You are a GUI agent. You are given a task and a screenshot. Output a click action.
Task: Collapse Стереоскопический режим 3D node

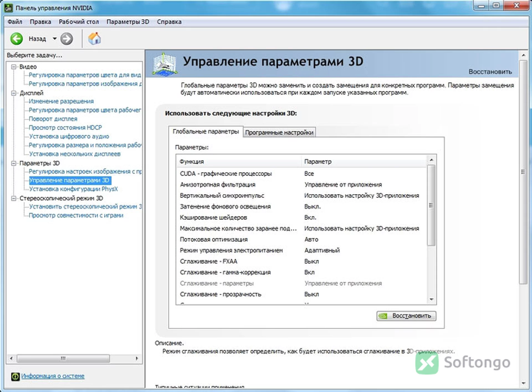[x=14, y=198]
